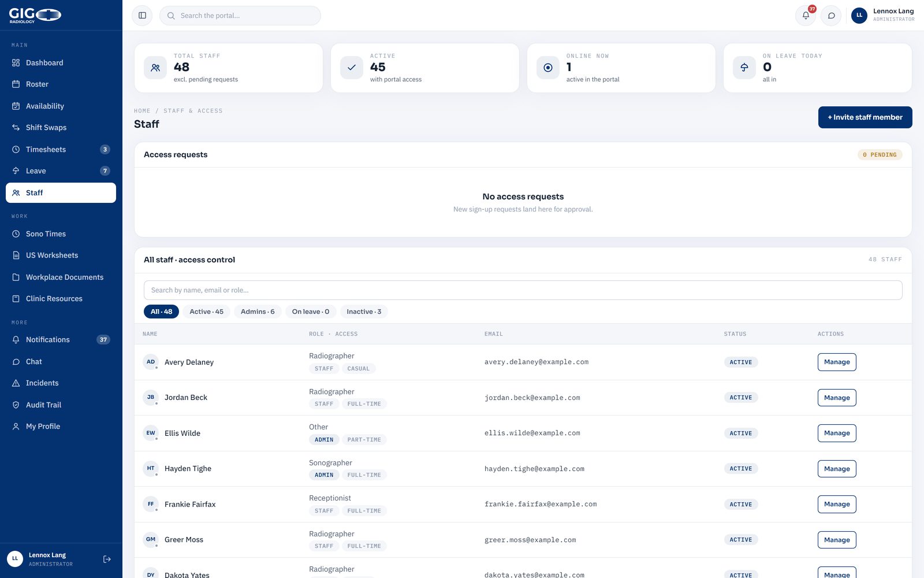Image resolution: width=924 pixels, height=578 pixels.
Task: Click the Total Staff people icon
Action: 155,68
